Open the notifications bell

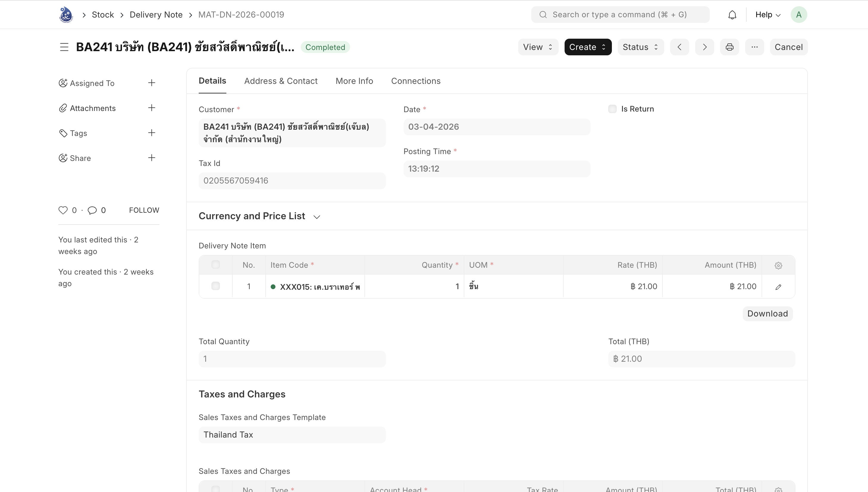(732, 15)
